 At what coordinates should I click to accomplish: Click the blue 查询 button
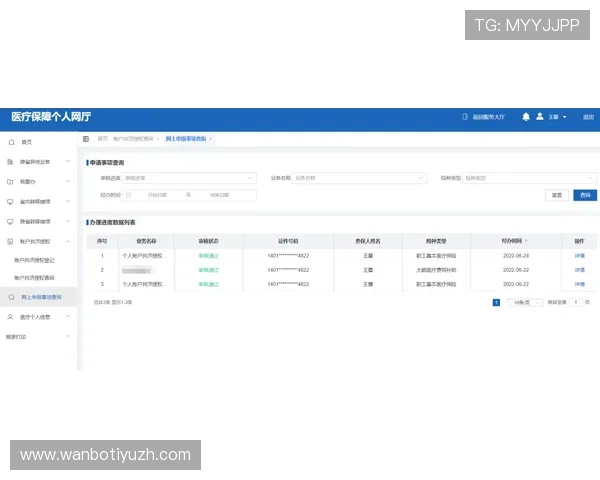[x=585, y=195]
